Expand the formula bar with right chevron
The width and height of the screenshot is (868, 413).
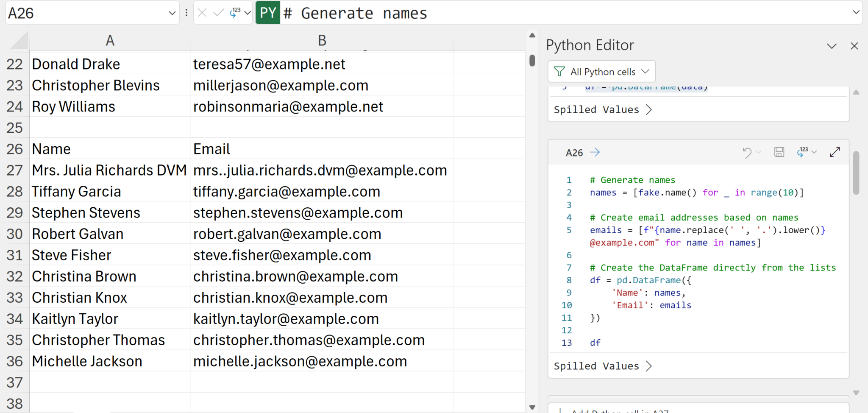pyautogui.click(x=856, y=13)
